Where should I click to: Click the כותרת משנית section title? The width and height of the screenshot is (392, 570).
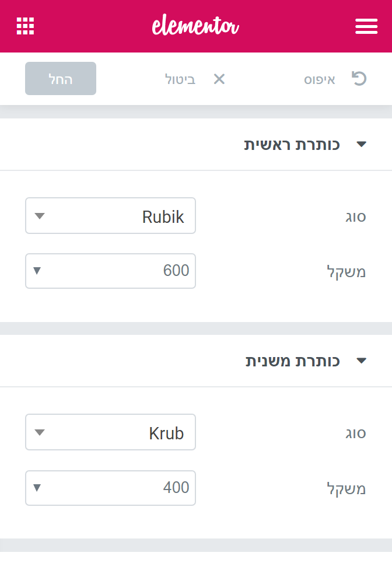click(292, 361)
